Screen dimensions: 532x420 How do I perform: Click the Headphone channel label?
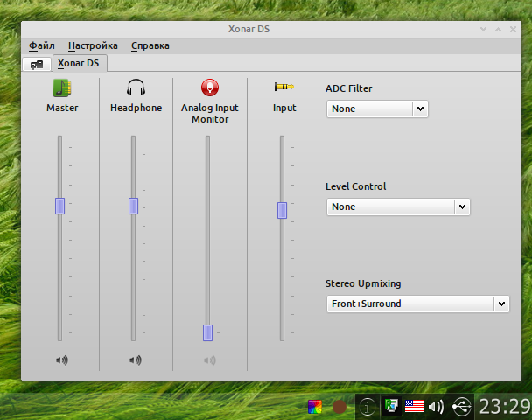point(136,108)
